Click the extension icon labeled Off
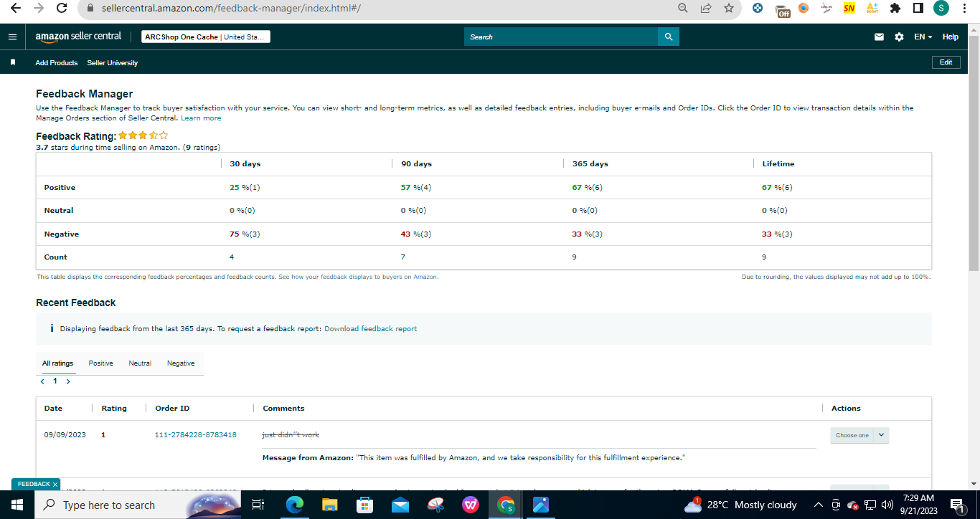 [x=781, y=9]
